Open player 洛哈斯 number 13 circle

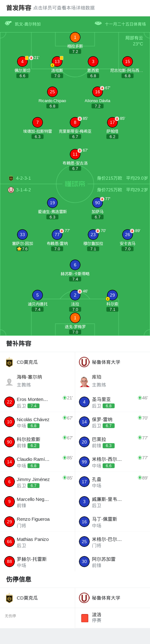(x=57, y=61)
